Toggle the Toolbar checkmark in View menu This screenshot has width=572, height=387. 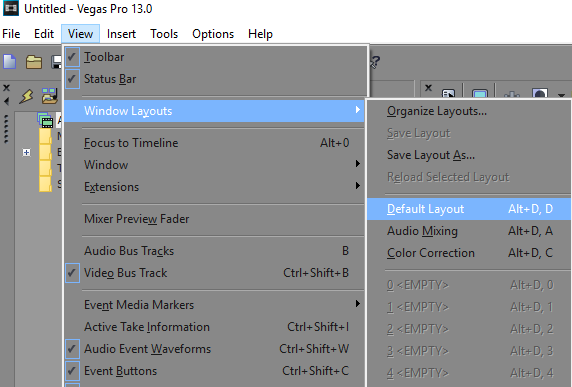click(72, 57)
